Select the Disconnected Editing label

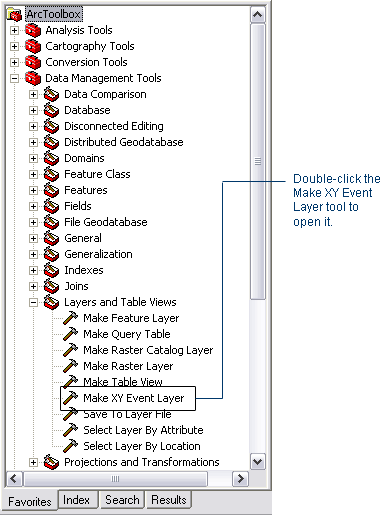point(114,126)
